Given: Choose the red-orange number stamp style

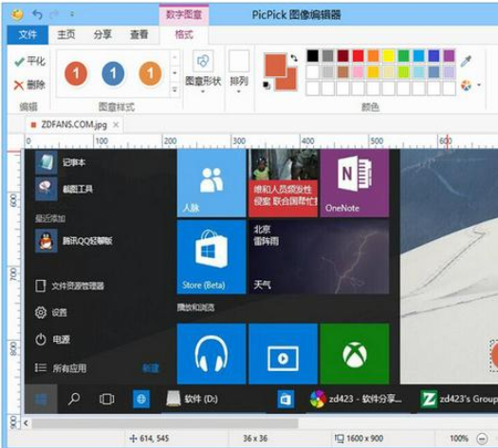Looking at the screenshot, I should [76, 74].
